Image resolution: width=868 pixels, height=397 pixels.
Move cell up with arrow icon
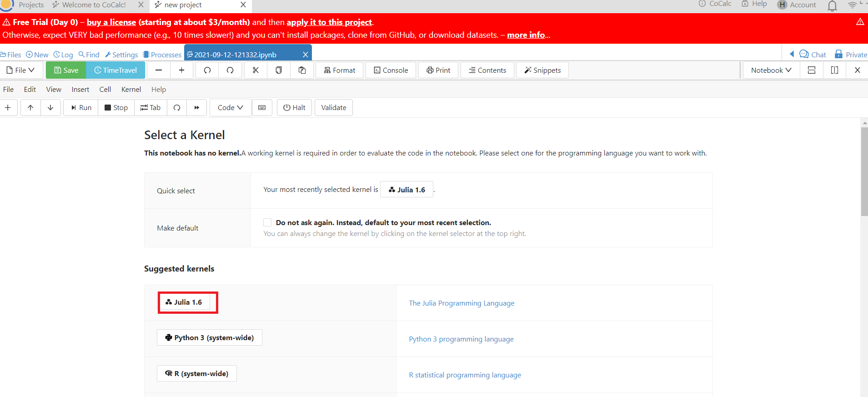click(x=30, y=107)
